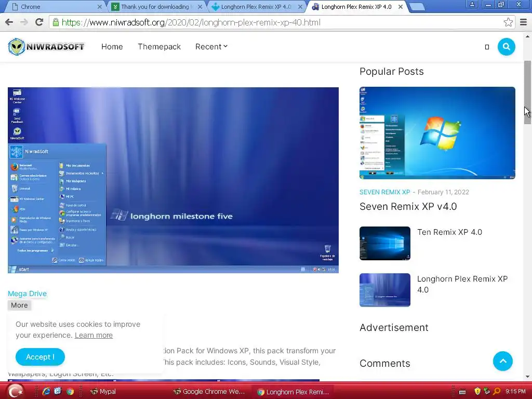Switch to Google Chrome We... taskbar window

tap(209, 392)
